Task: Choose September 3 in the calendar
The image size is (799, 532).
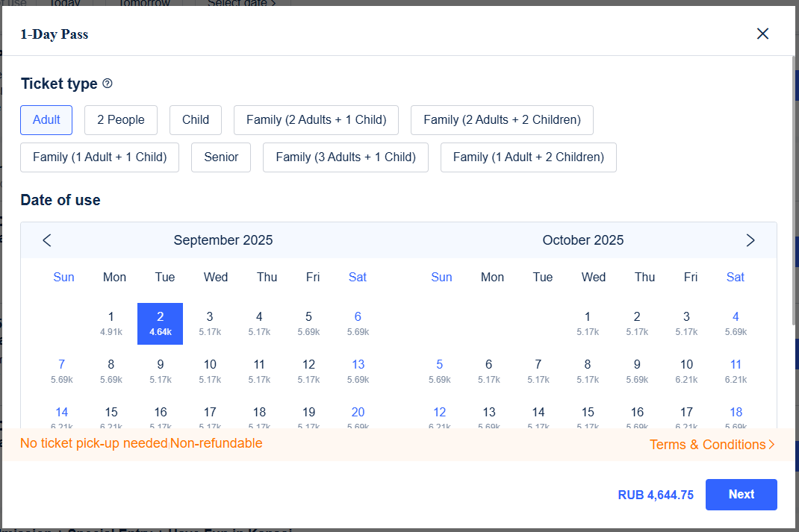Action: 209,324
